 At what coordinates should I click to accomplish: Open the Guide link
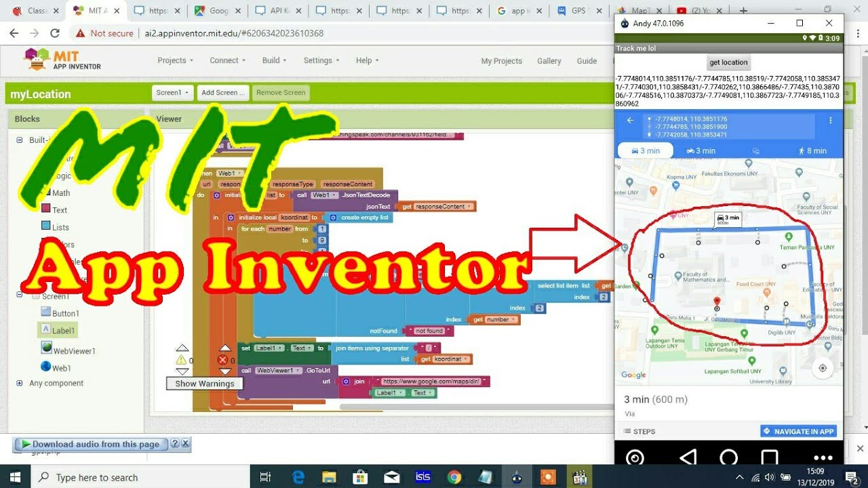587,61
